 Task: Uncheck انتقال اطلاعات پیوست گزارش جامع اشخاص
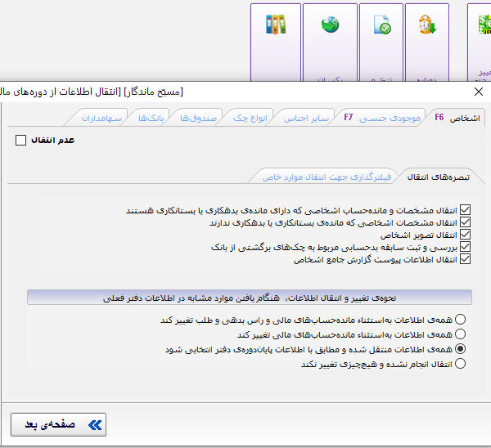[466, 259]
